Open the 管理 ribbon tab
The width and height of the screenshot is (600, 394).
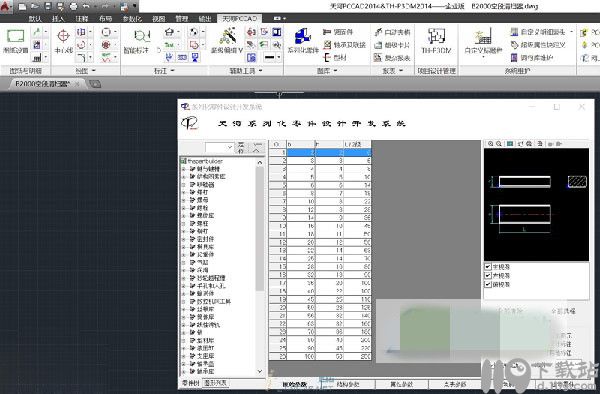coord(182,18)
